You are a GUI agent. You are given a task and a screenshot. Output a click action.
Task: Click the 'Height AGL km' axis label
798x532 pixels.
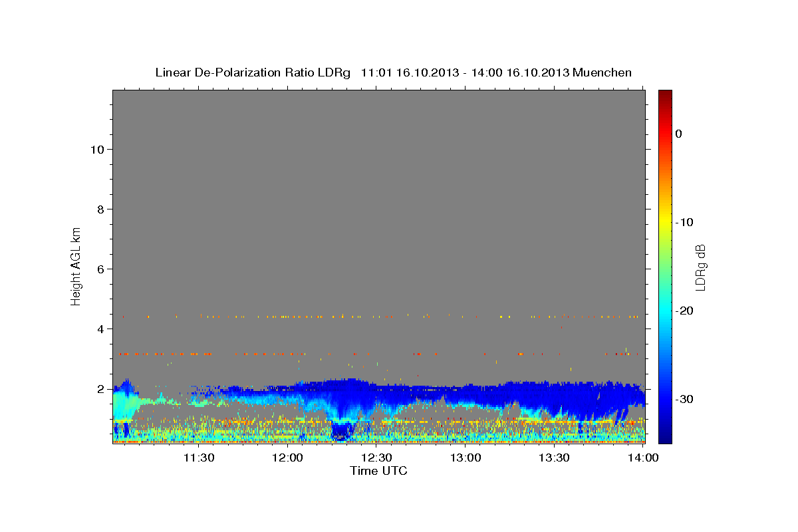[x=76, y=266]
